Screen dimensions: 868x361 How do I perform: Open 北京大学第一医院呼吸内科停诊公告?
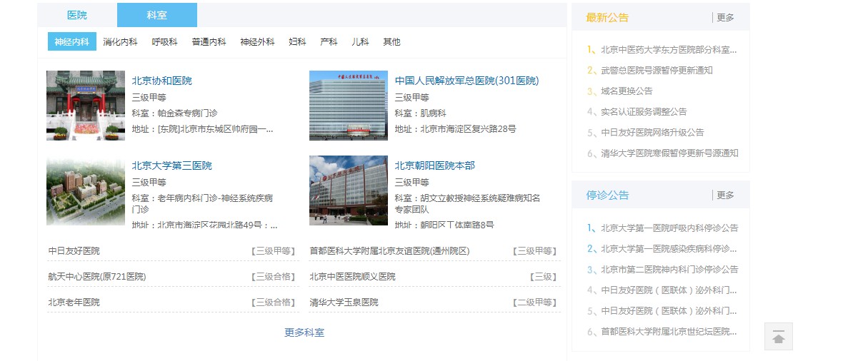tap(669, 228)
